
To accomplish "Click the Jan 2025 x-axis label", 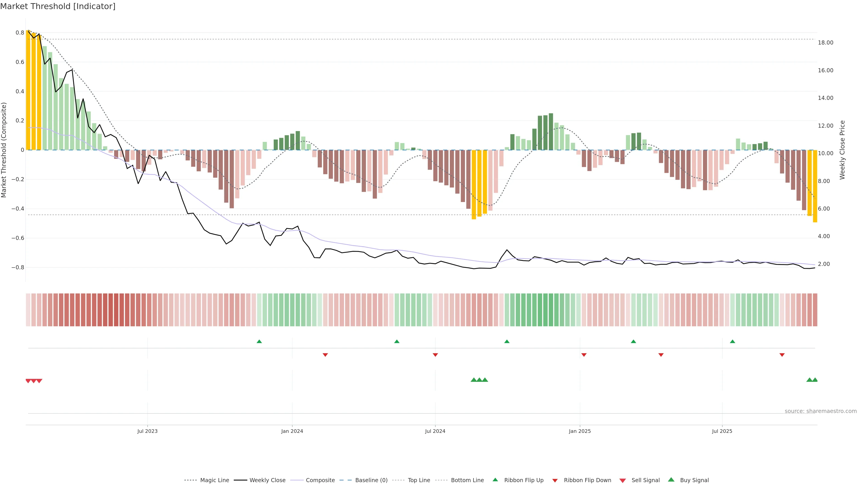I will tap(580, 431).
